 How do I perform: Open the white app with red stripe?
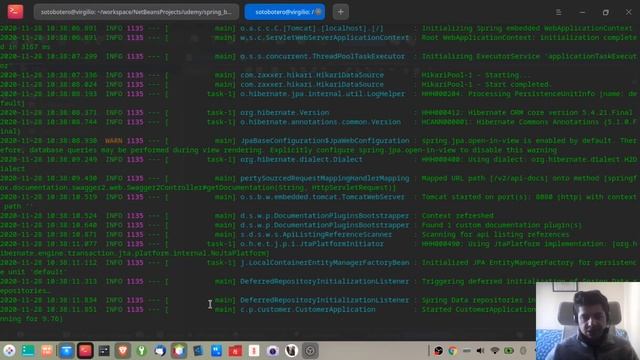(x=254, y=351)
